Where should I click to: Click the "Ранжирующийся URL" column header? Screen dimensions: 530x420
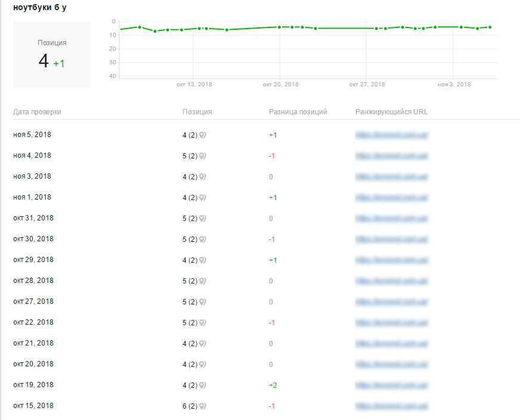coord(392,112)
